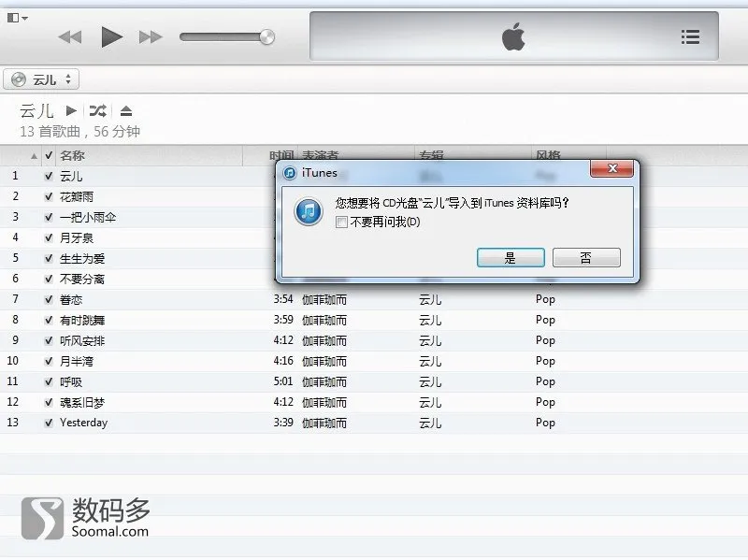
Task: Click the sort arrow track-number column header
Action: [34, 156]
